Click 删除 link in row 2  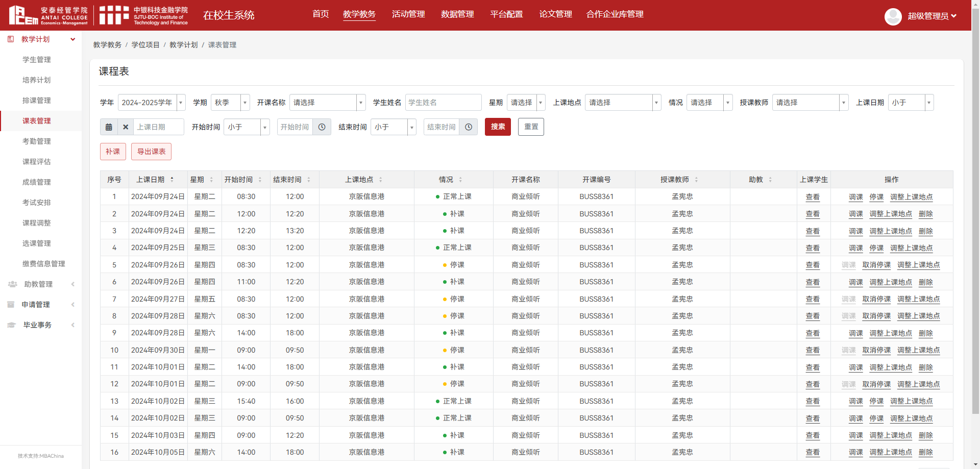pyautogui.click(x=925, y=214)
